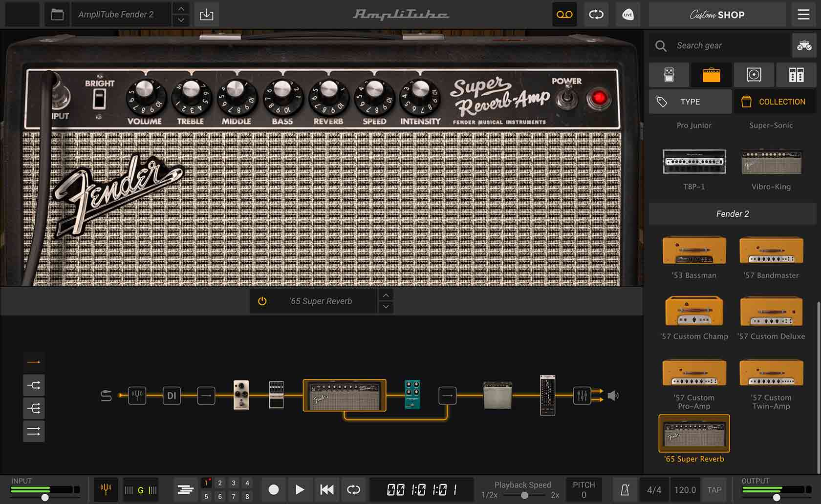Open the Custom SHOP
This screenshot has height=504, width=821.
click(x=717, y=15)
